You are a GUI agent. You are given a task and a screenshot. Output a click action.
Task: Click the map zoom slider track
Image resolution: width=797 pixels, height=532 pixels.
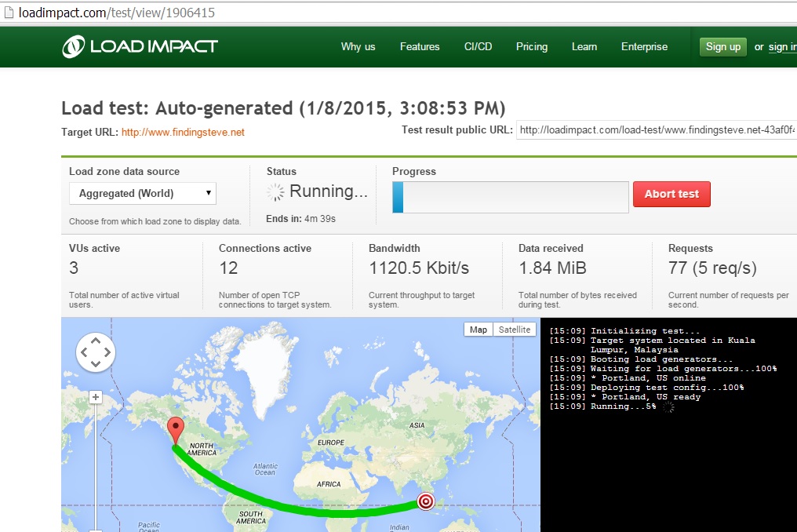96,468
